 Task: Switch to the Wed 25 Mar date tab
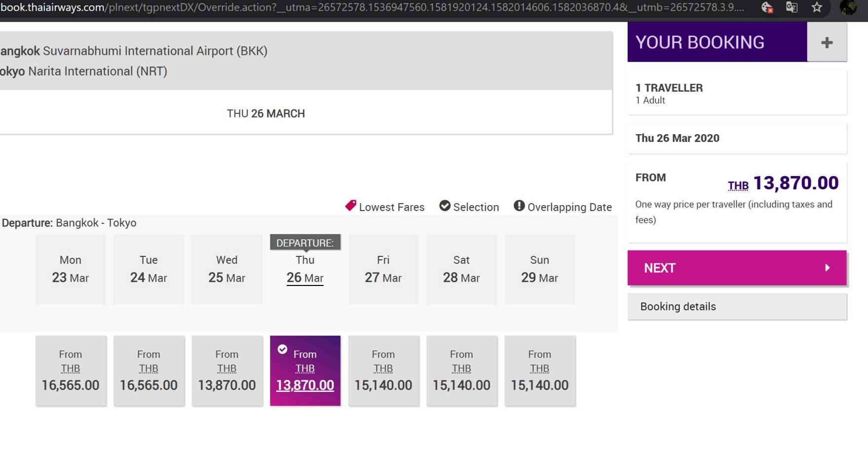point(227,269)
